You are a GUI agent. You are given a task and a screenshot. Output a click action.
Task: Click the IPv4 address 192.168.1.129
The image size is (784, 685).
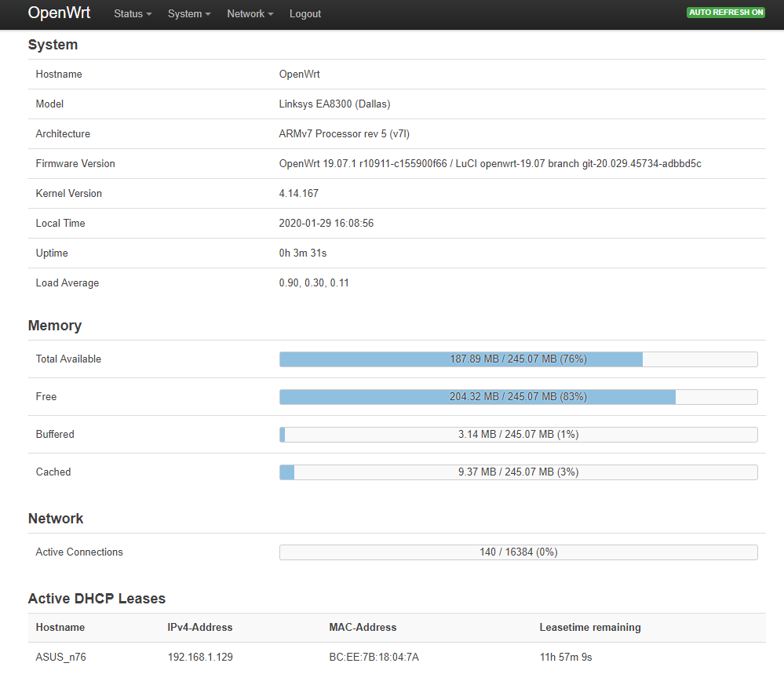200,658
